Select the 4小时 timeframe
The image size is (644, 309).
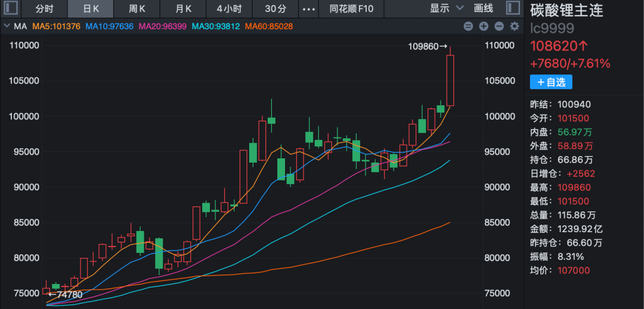click(x=229, y=9)
